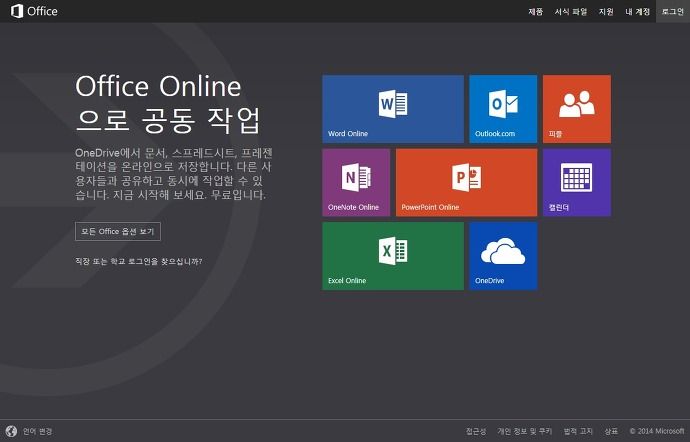Open the OneDrive cloud tile

tap(503, 256)
